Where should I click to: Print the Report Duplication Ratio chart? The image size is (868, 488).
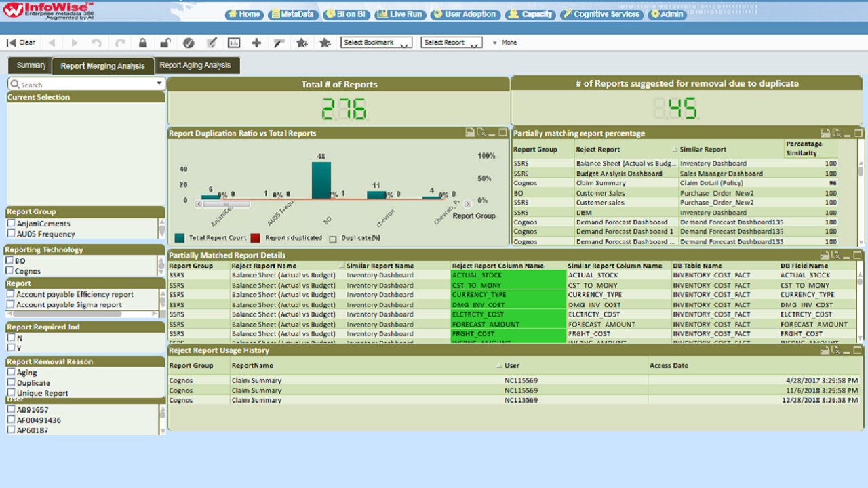tap(469, 133)
